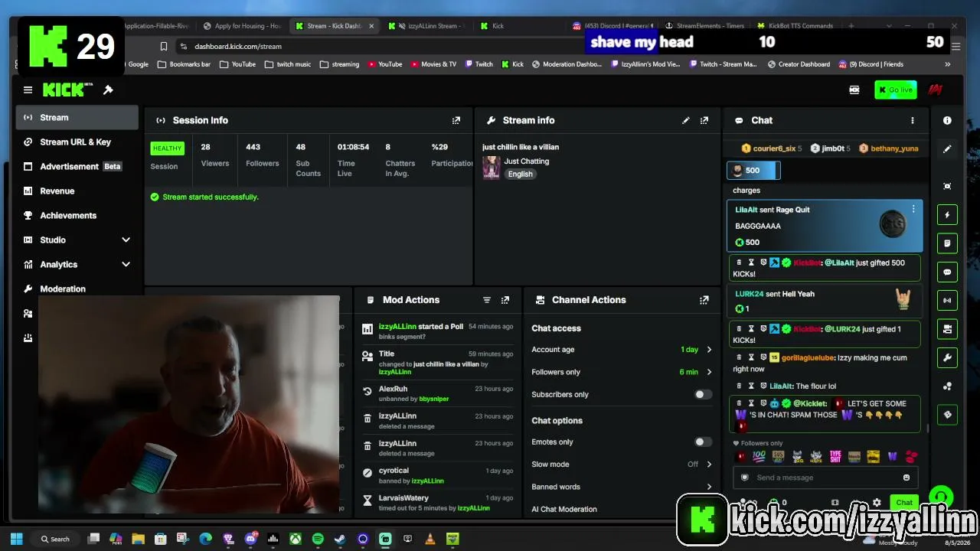Viewport: 980px width, 551px height.
Task: Open Slow mode setting showing Off
Action: click(x=622, y=465)
